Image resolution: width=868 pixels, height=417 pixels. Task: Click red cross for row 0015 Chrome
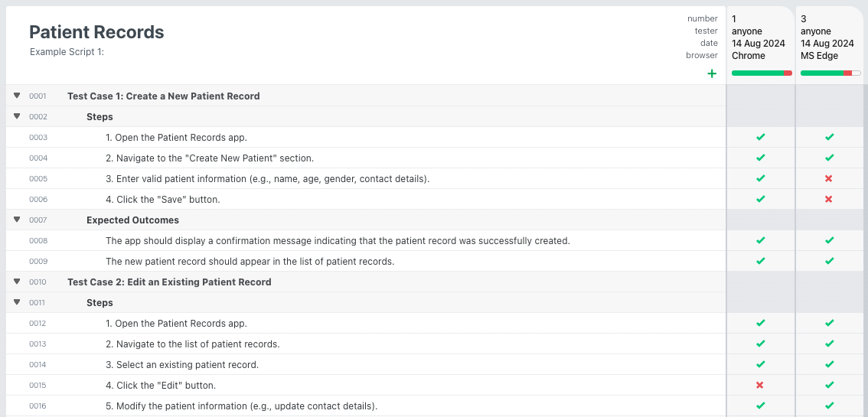click(x=760, y=385)
